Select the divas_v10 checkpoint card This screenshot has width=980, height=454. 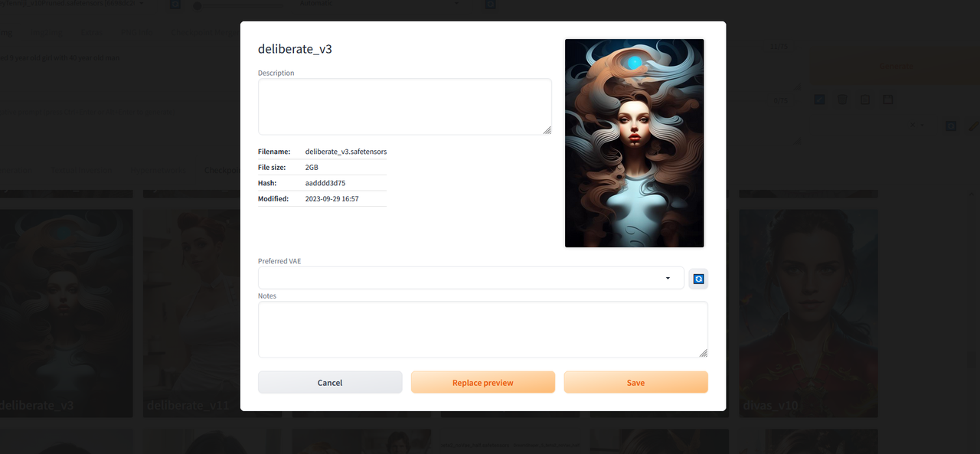pos(808,313)
